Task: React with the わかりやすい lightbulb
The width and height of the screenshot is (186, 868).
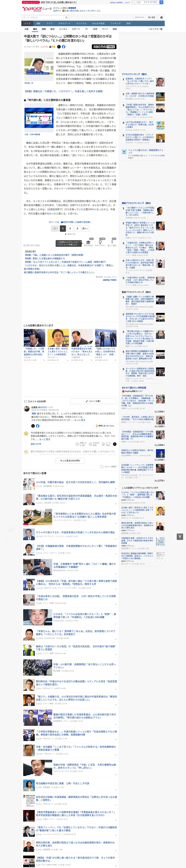Action: (100, 242)
